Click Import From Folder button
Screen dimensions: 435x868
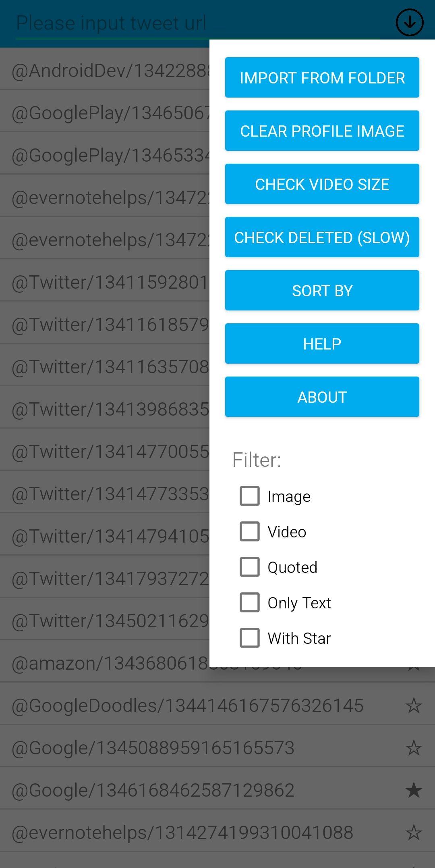[322, 77]
